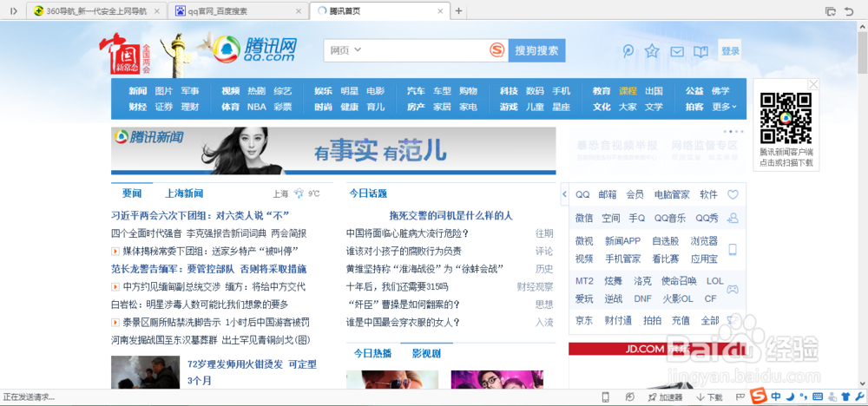Click the 72岁理发师 news thumbnail photo
This screenshot has width=868, height=406.
coord(146,371)
